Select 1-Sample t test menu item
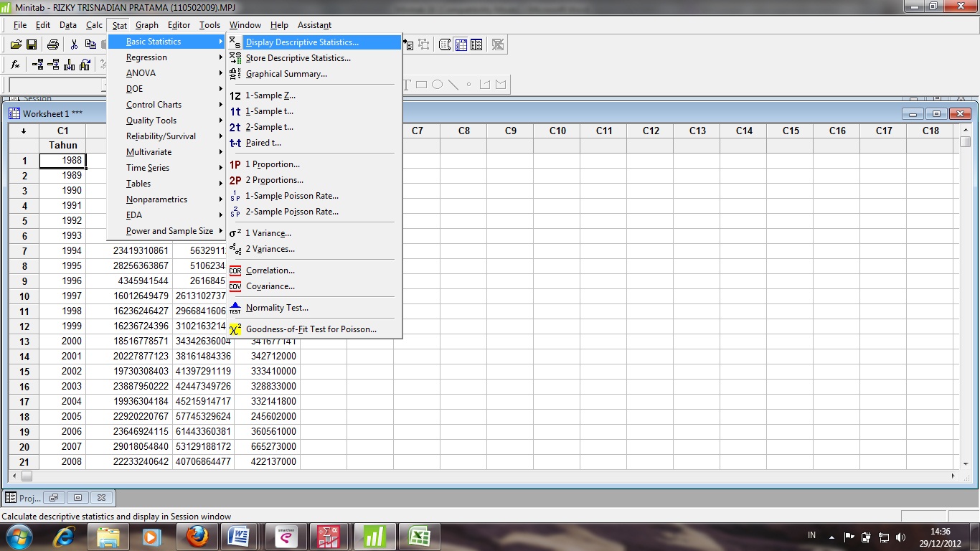Viewport: 980px width, 551px height. tap(314, 111)
